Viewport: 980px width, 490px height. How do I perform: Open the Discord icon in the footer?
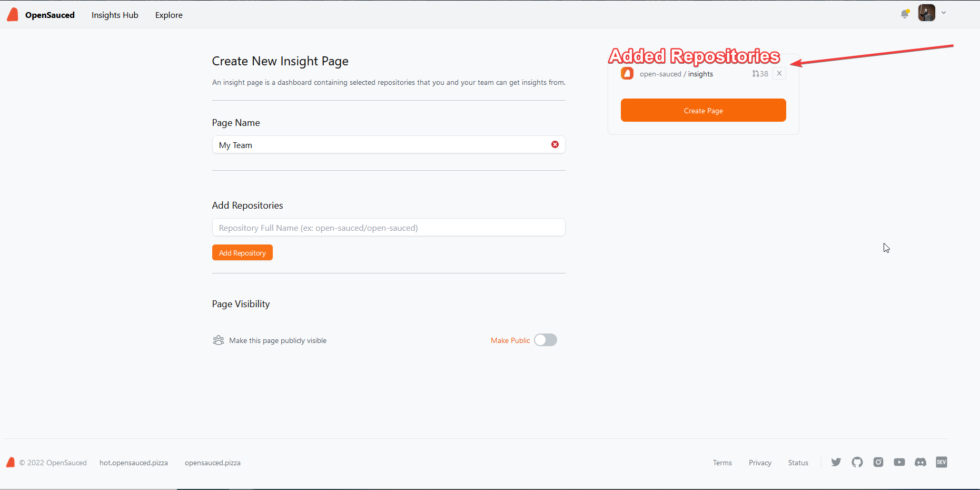click(920, 462)
